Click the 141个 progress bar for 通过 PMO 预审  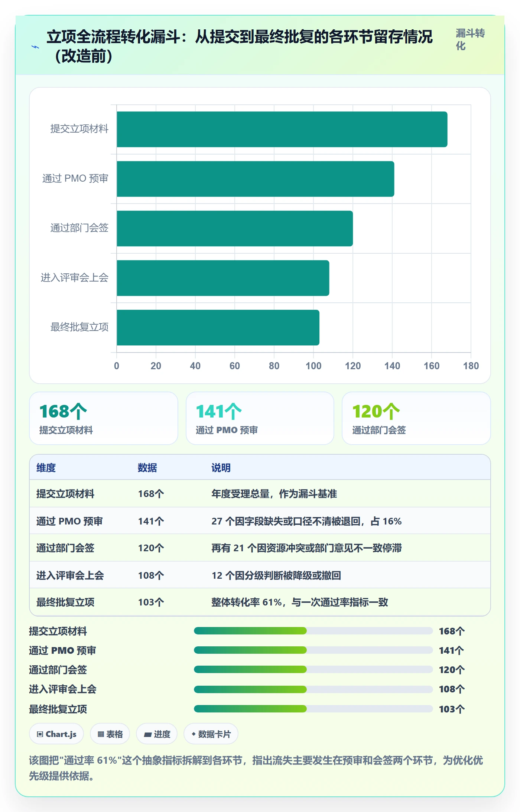pyautogui.click(x=313, y=650)
